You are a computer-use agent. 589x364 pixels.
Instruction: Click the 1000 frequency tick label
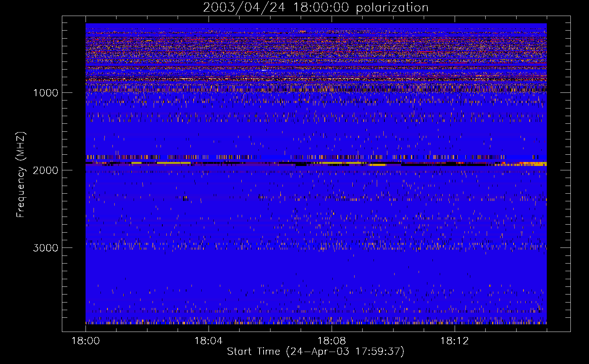pyautogui.click(x=46, y=93)
